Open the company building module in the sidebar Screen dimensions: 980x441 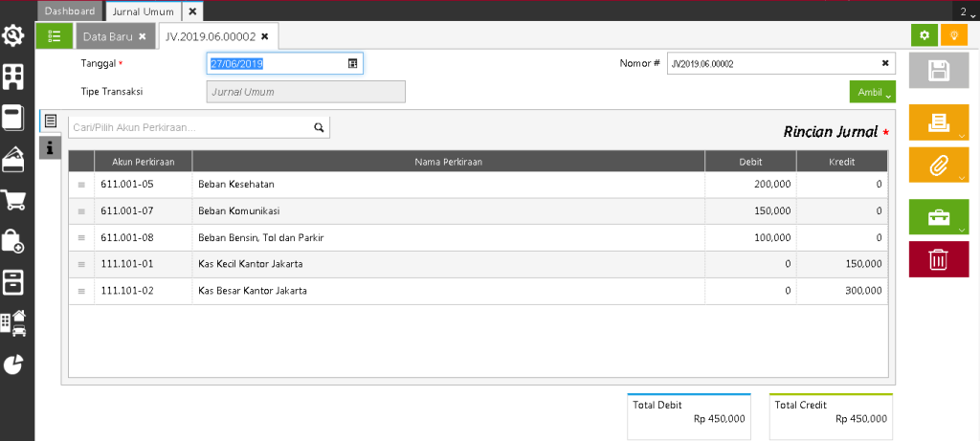pyautogui.click(x=13, y=77)
